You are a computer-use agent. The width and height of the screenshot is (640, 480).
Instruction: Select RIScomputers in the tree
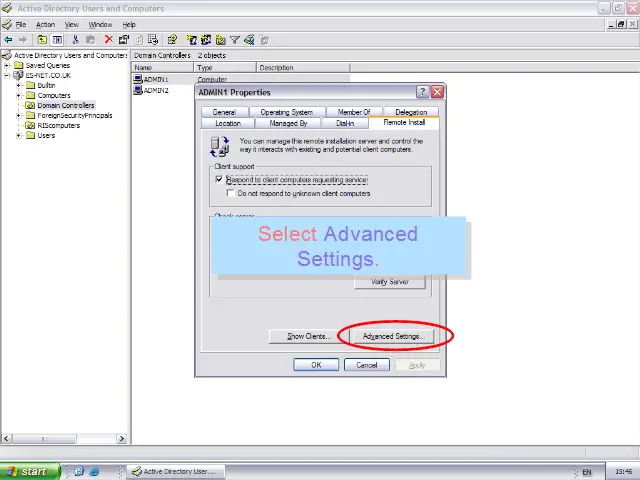pos(58,125)
